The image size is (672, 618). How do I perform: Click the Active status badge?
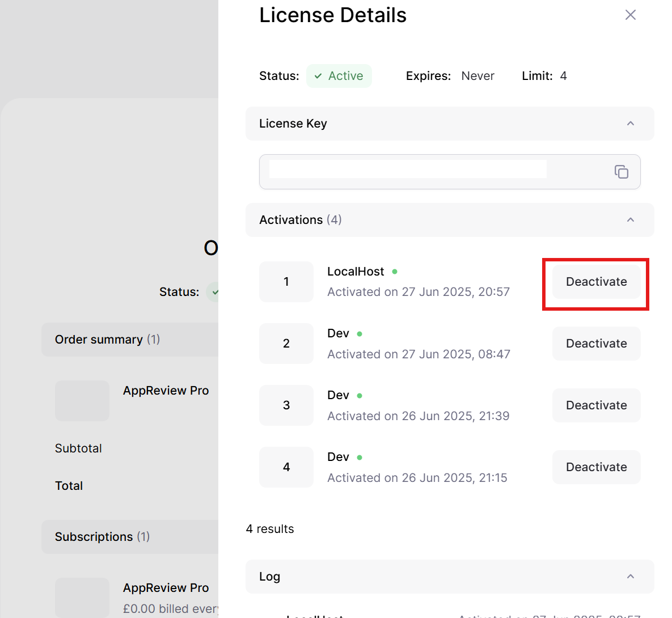click(x=339, y=76)
